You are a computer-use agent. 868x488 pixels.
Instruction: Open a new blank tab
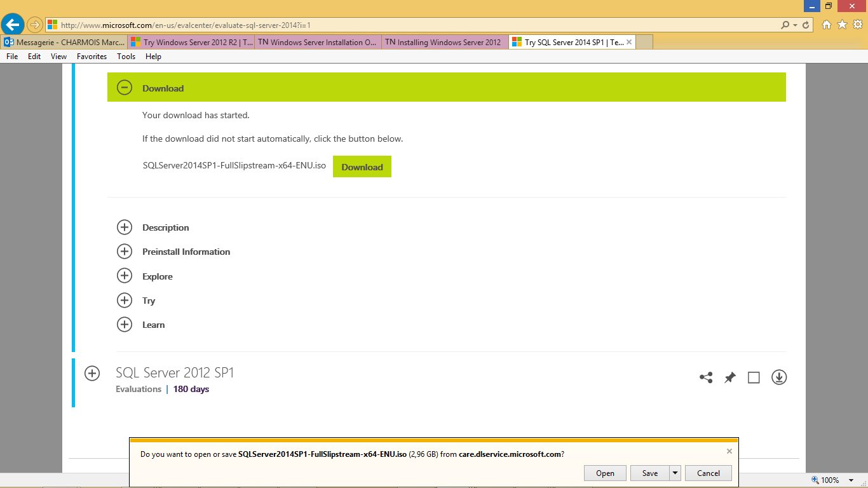[x=644, y=42]
